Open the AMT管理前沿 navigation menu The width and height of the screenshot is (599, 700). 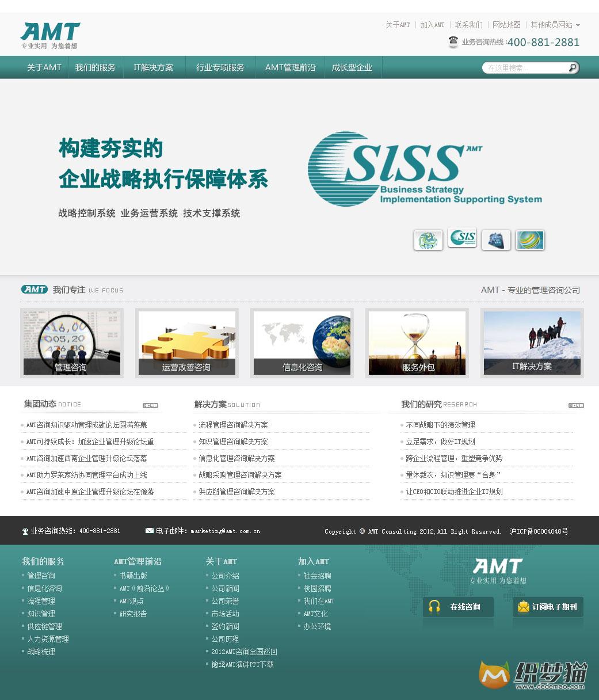tap(291, 67)
